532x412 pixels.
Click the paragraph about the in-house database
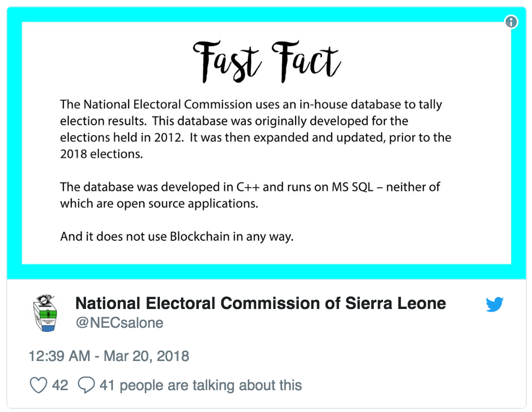click(256, 129)
